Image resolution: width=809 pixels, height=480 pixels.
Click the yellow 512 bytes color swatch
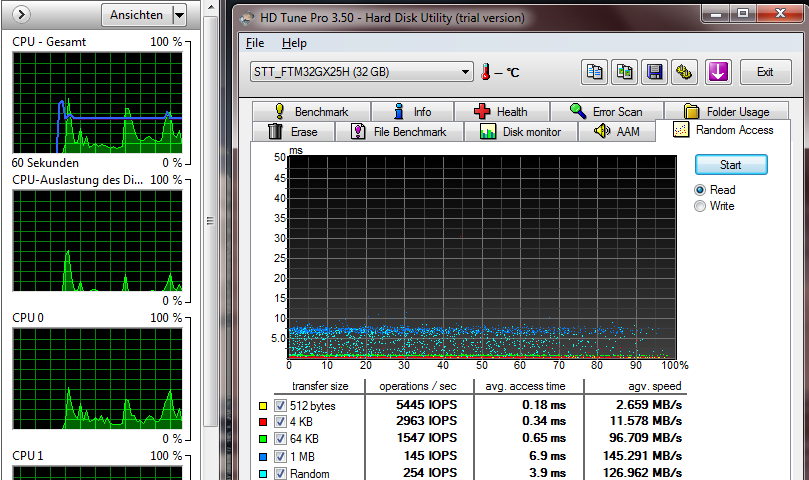pos(263,406)
